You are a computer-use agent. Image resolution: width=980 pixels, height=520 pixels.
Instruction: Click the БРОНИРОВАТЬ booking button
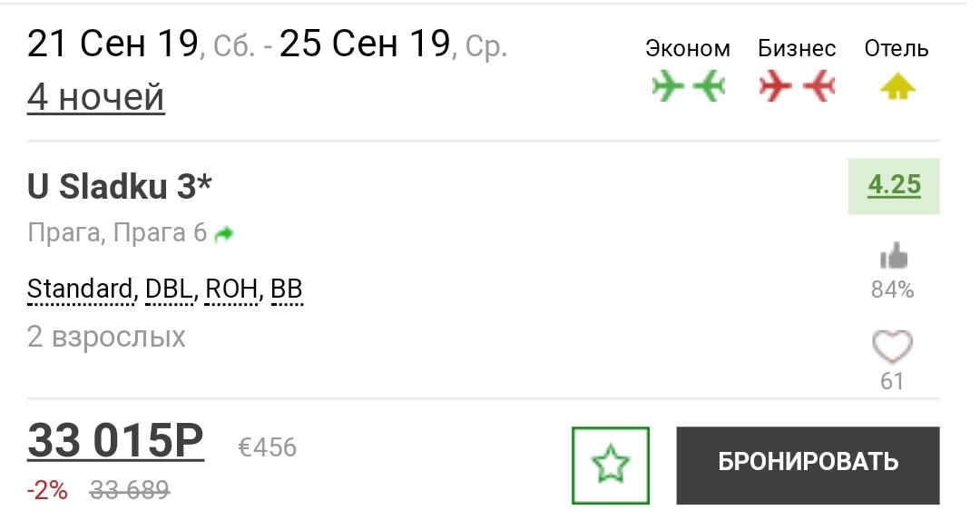click(x=808, y=465)
